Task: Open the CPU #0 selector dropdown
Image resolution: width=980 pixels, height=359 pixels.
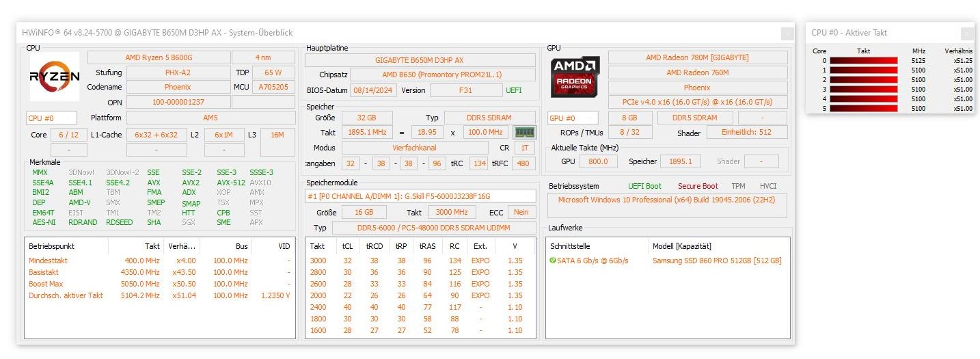Action: click(x=52, y=118)
